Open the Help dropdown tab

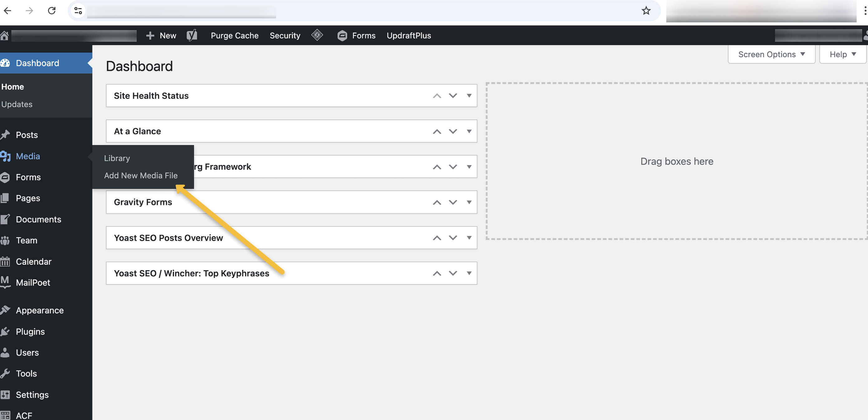coord(843,54)
